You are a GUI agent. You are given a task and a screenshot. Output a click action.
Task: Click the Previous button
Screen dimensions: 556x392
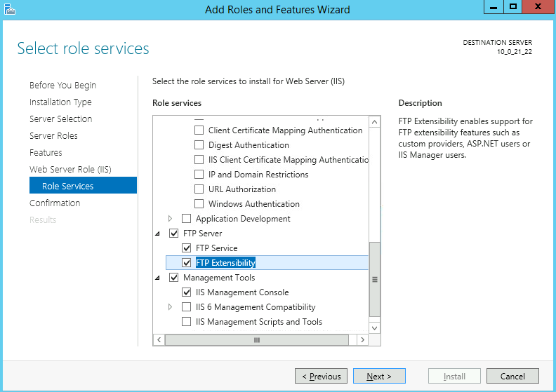(321, 377)
